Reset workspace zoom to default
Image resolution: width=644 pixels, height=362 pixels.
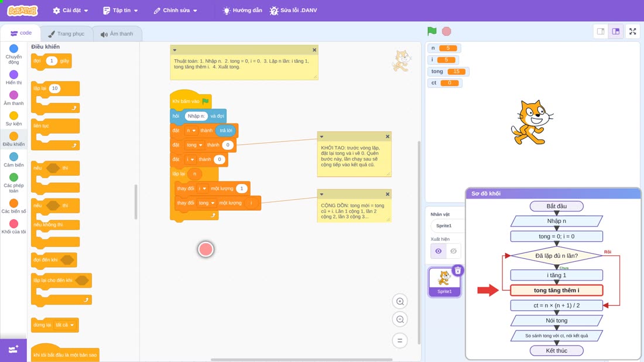[400, 341]
